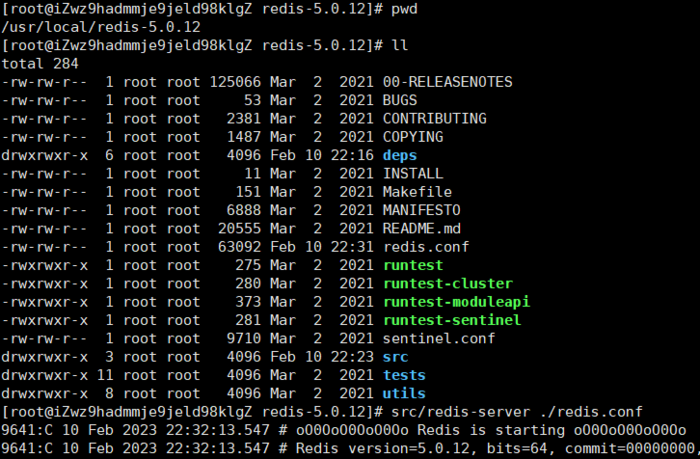
Task: Select the 'bits=64' log text
Action: click(517, 448)
